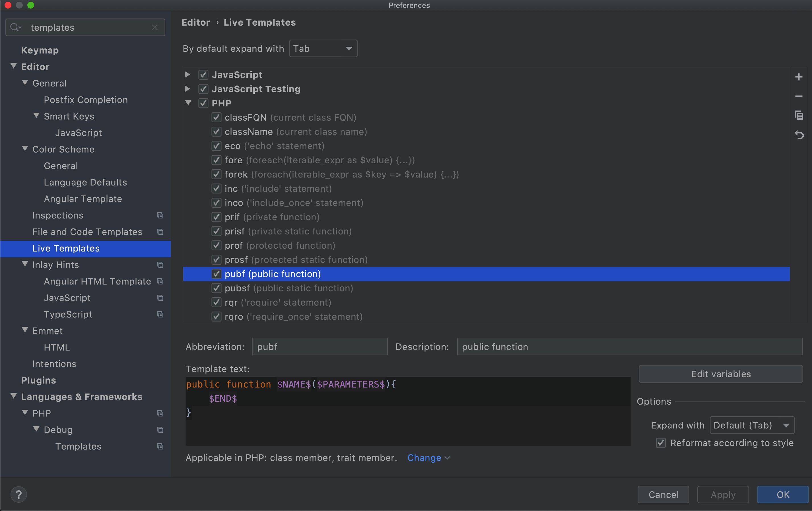Click the Edit variables button
Image resolution: width=812 pixels, height=511 pixels.
coord(721,374)
